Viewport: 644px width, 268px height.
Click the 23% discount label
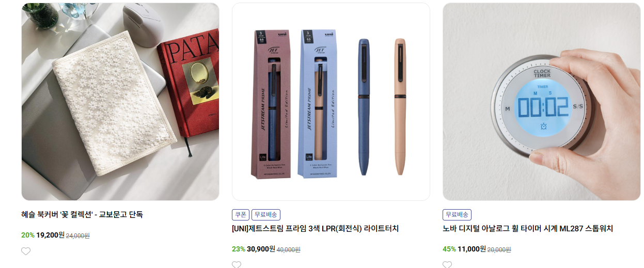(239, 249)
